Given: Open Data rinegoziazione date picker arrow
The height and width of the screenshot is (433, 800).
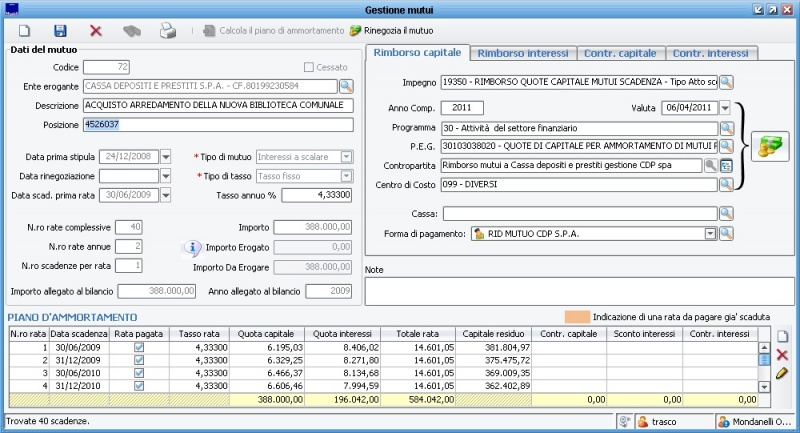Looking at the screenshot, I should (x=166, y=176).
